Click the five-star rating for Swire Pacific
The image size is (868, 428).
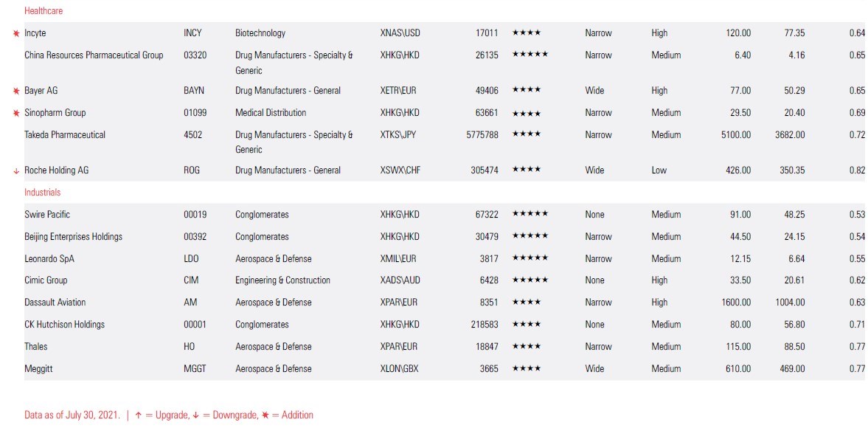point(530,214)
